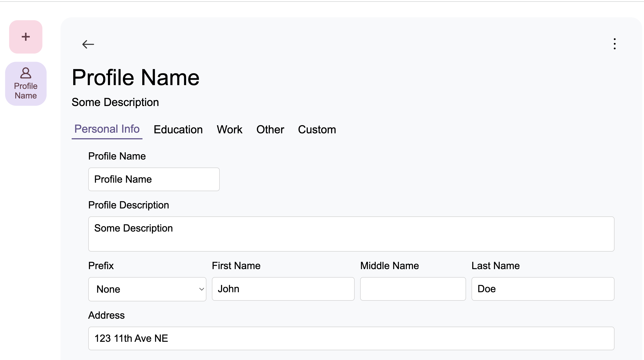The height and width of the screenshot is (360, 644).
Task: Click the Some Description subtitle text
Action: pos(115,102)
